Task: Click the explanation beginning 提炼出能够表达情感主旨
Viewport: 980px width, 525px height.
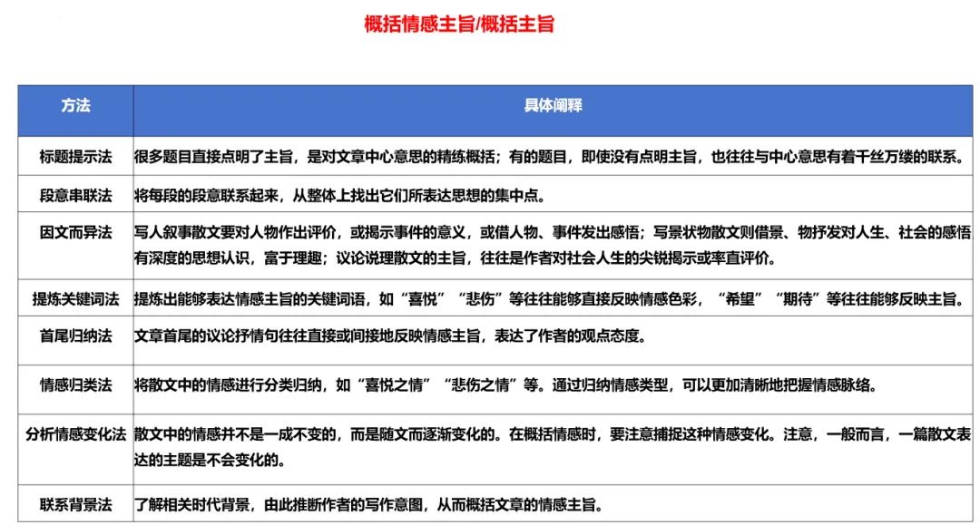Action: pos(550,299)
